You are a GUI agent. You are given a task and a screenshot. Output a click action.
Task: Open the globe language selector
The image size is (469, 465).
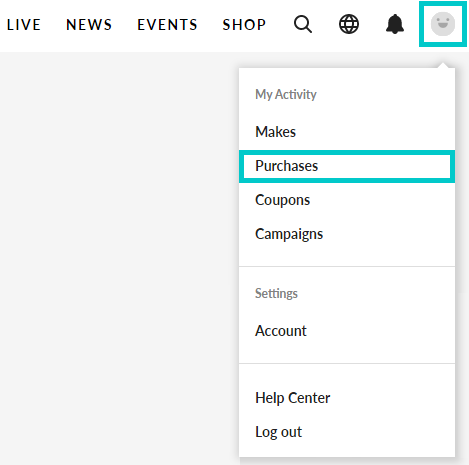(349, 24)
